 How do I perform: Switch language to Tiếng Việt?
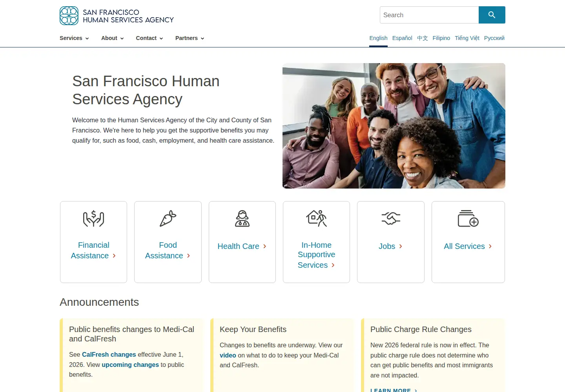(467, 38)
